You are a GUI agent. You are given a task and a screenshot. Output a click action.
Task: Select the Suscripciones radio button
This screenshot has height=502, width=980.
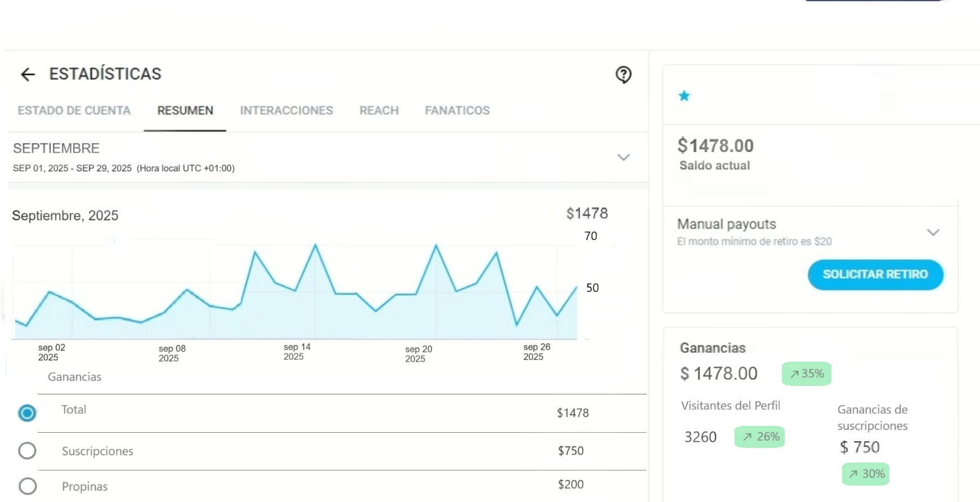[27, 451]
